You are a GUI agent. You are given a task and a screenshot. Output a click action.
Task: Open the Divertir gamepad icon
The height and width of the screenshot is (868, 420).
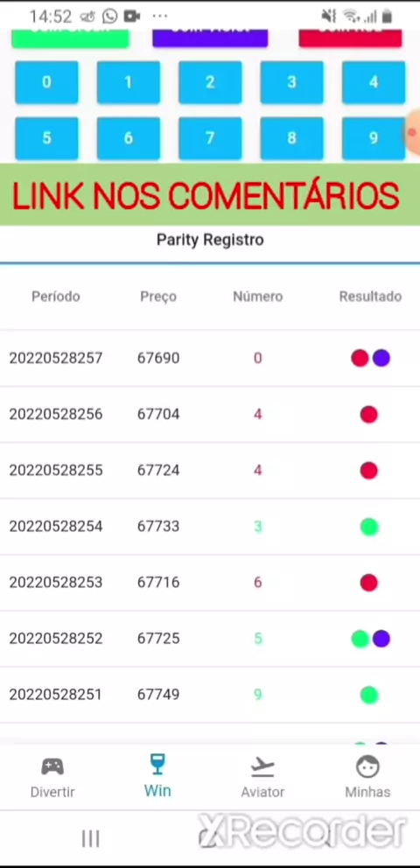(x=52, y=766)
